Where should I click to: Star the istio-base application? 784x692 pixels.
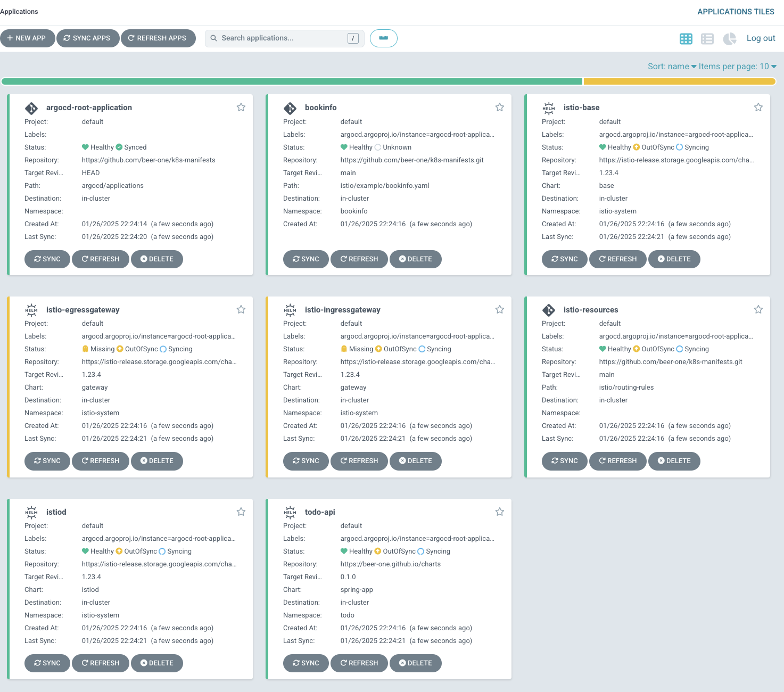coord(758,107)
